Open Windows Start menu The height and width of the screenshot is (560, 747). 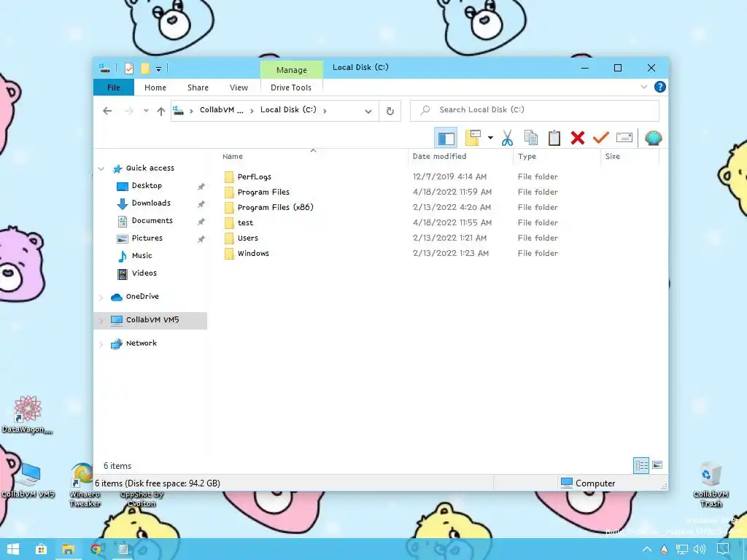click(x=13, y=549)
